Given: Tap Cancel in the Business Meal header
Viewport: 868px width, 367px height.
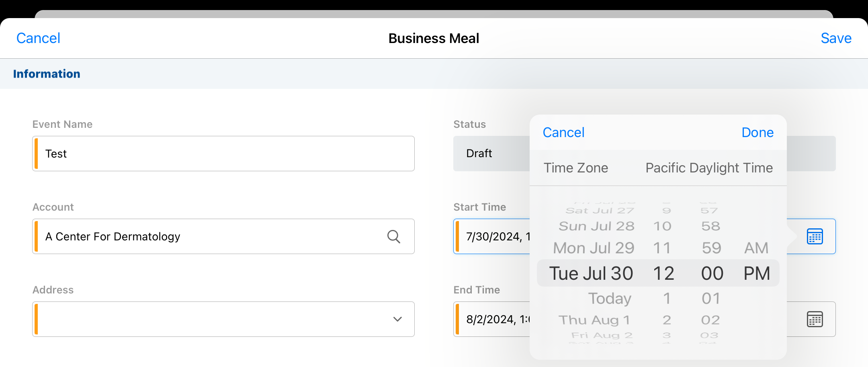Looking at the screenshot, I should (x=38, y=38).
